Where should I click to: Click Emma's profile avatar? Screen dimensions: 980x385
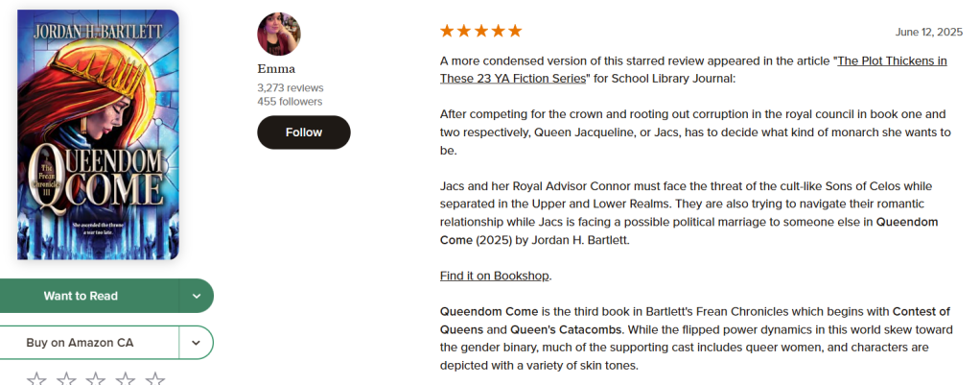click(x=279, y=35)
